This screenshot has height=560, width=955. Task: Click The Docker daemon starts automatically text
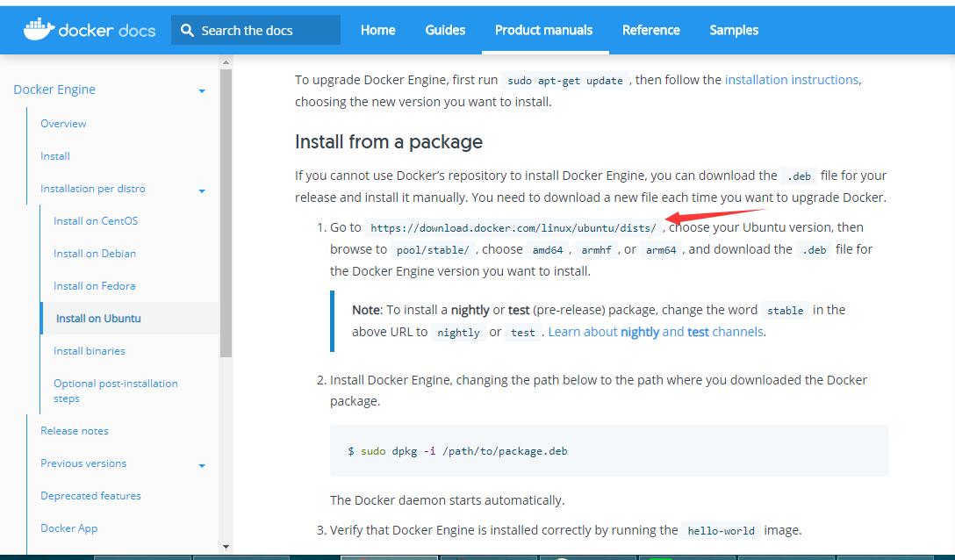[x=447, y=500]
